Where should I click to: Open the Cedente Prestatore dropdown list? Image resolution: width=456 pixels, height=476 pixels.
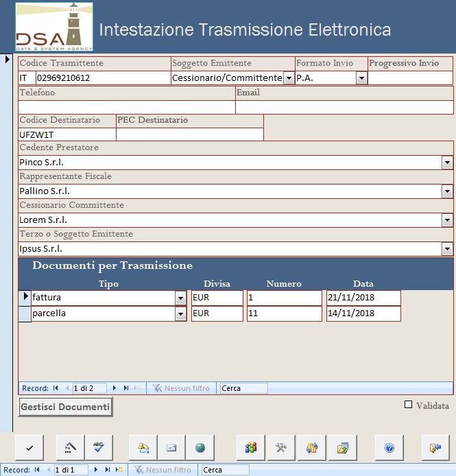[447, 163]
